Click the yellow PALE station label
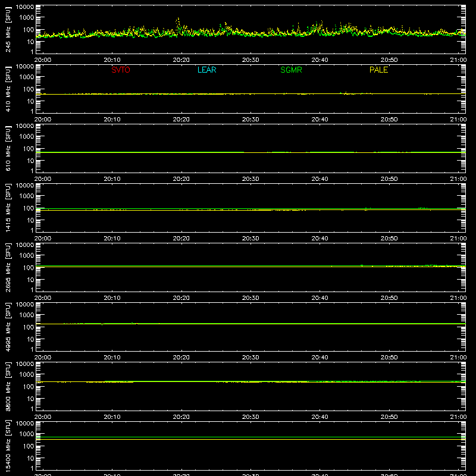The height and width of the screenshot is (476, 476). pos(378,70)
